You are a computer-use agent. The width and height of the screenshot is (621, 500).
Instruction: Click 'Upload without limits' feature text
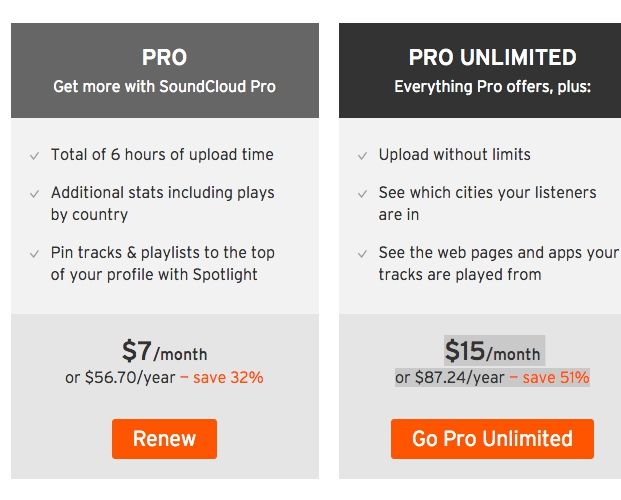454,155
